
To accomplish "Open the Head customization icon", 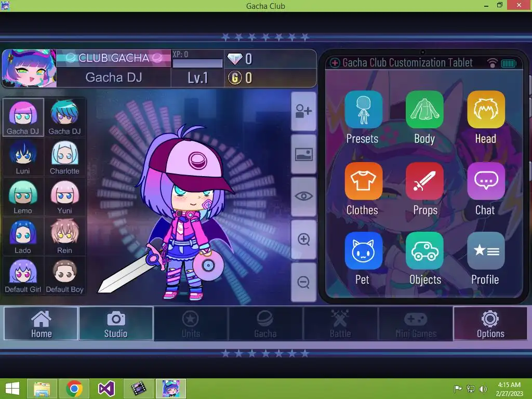I will tap(486, 110).
